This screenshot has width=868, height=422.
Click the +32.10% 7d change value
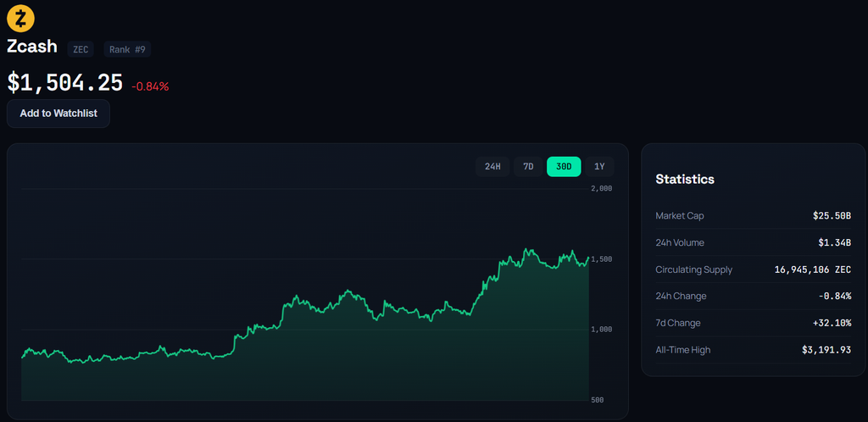[832, 323]
